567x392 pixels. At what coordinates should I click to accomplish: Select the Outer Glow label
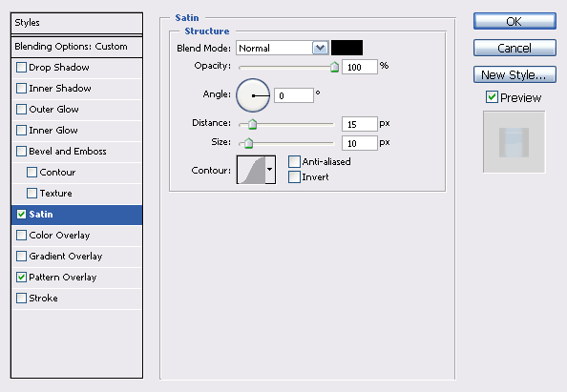click(53, 110)
